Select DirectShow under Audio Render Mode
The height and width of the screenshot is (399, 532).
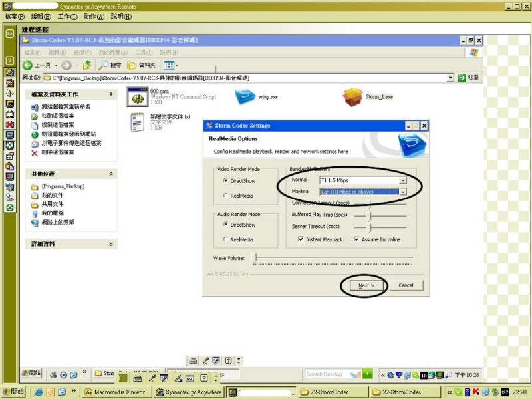[x=225, y=225]
